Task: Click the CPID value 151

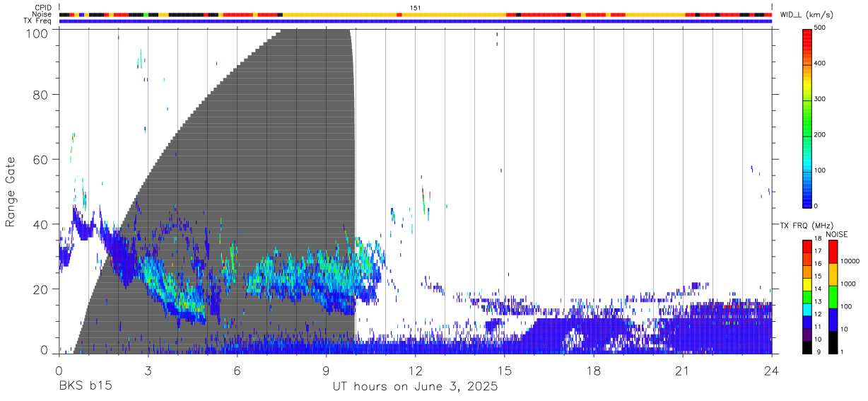Action: pyautogui.click(x=415, y=8)
